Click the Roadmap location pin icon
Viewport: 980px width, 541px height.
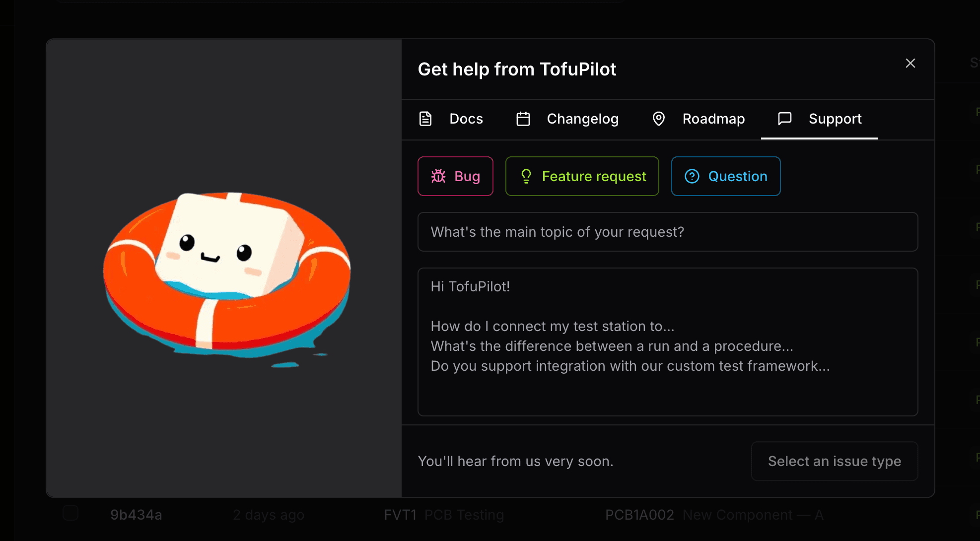(659, 119)
